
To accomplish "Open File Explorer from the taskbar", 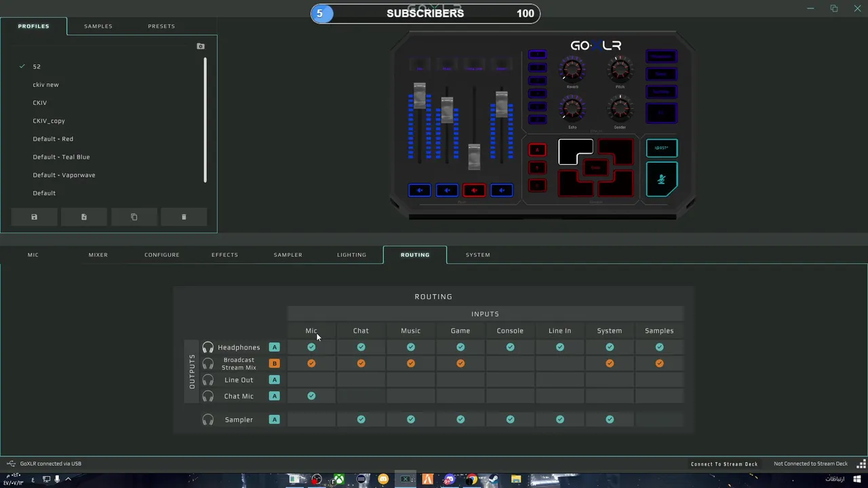I will pos(516,480).
